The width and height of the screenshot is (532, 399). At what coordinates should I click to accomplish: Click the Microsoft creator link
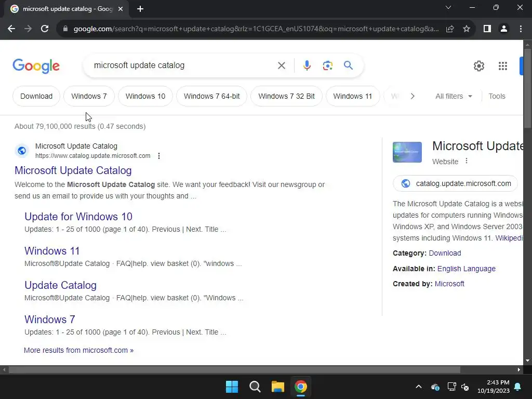coord(449,284)
